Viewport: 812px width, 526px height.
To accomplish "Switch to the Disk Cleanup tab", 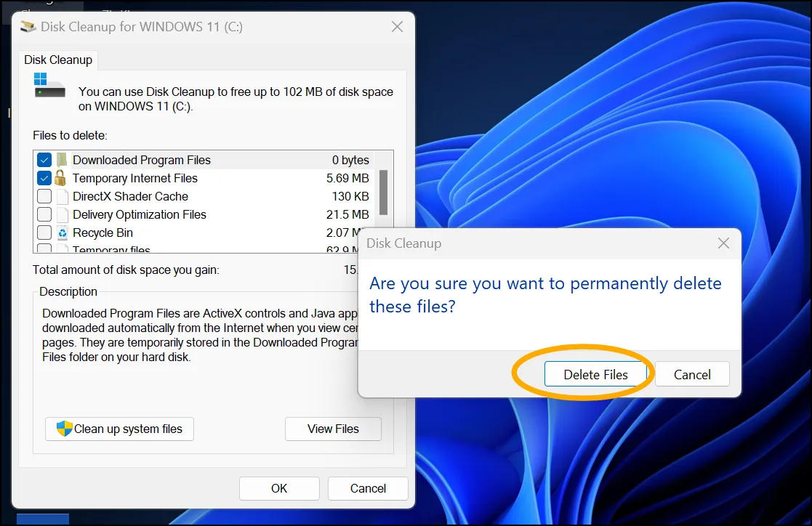I will coord(57,60).
